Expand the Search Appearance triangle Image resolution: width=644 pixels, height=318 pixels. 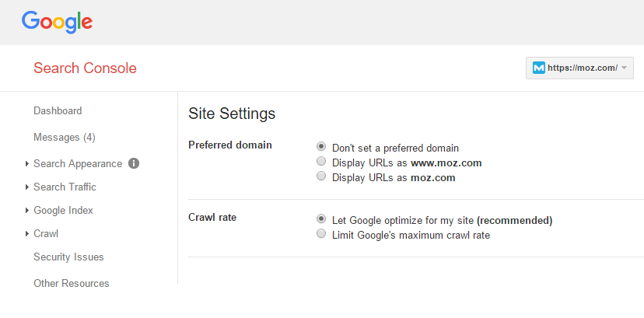click(x=27, y=164)
